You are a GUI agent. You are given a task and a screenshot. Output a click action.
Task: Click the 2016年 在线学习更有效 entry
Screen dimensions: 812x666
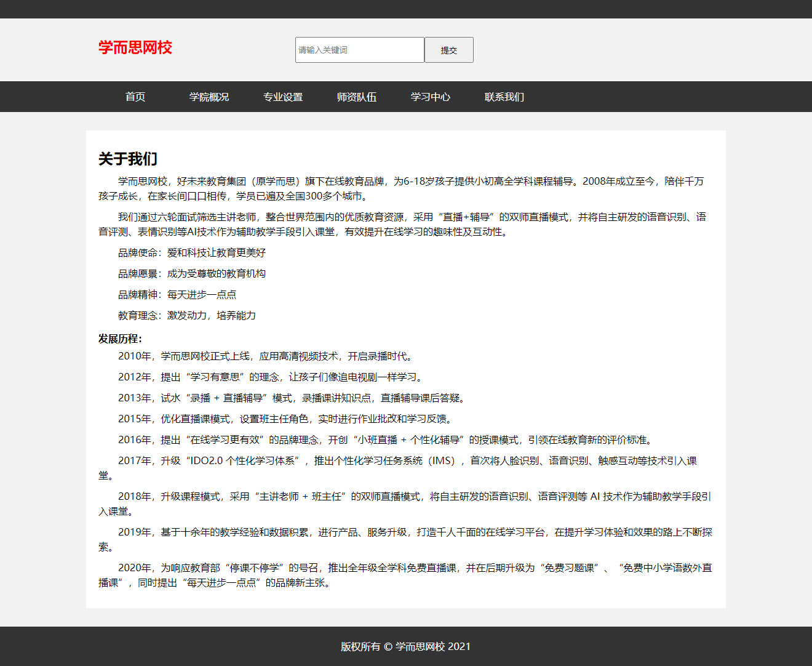tap(387, 439)
